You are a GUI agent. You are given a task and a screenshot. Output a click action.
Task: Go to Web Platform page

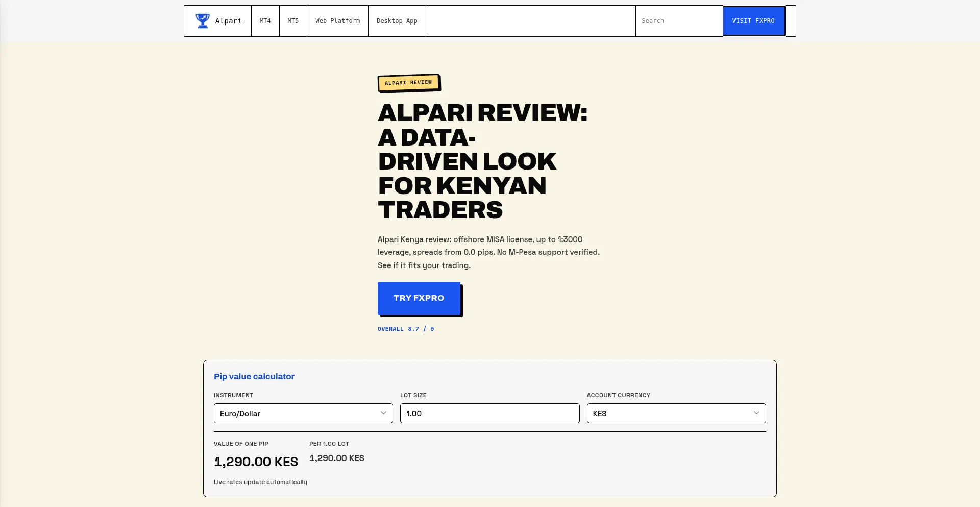click(337, 21)
